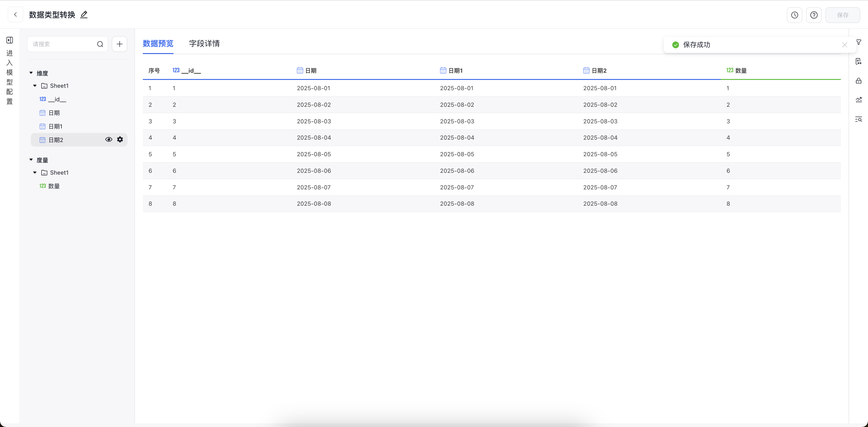Image resolution: width=868 pixels, height=427 pixels.
Task: Click the 日期1 column header
Action: point(455,71)
